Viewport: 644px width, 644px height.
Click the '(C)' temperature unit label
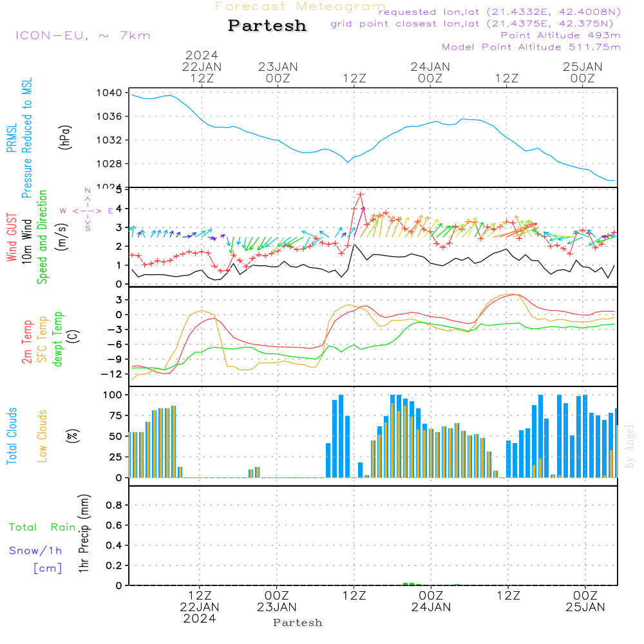73,337
